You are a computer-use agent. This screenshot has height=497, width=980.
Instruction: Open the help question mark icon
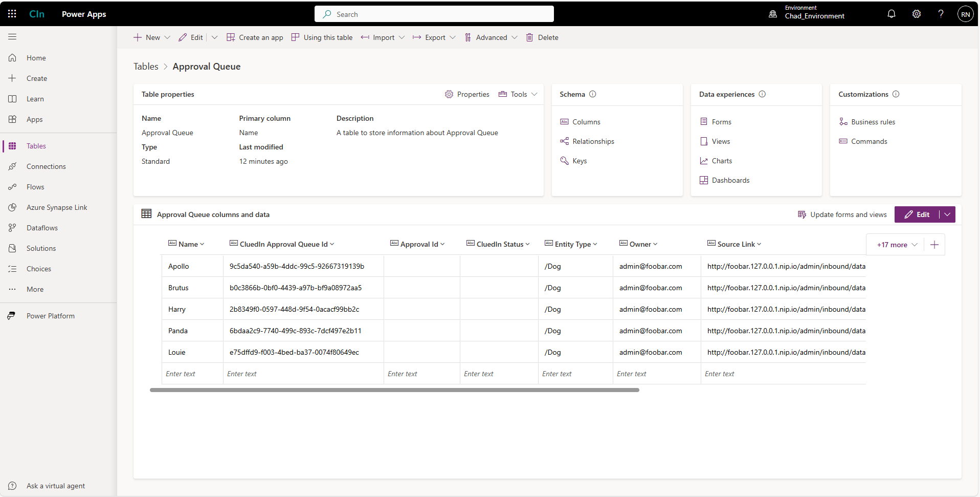pyautogui.click(x=941, y=14)
